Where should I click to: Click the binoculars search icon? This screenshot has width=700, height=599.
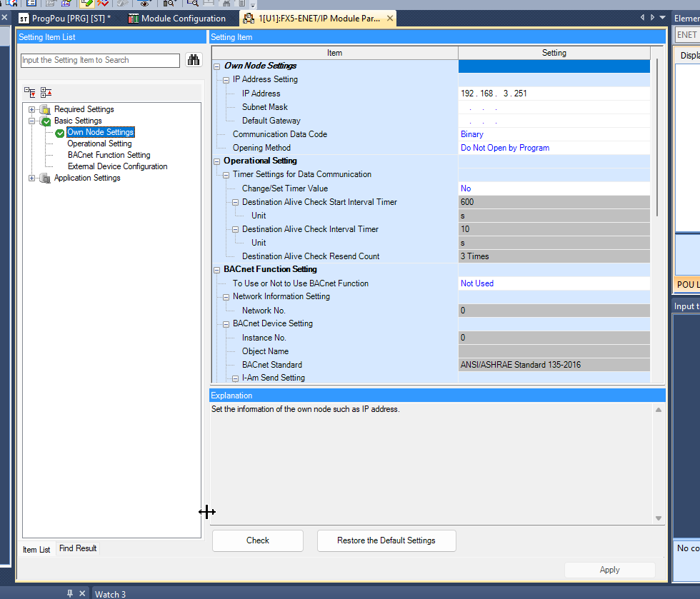pos(194,61)
